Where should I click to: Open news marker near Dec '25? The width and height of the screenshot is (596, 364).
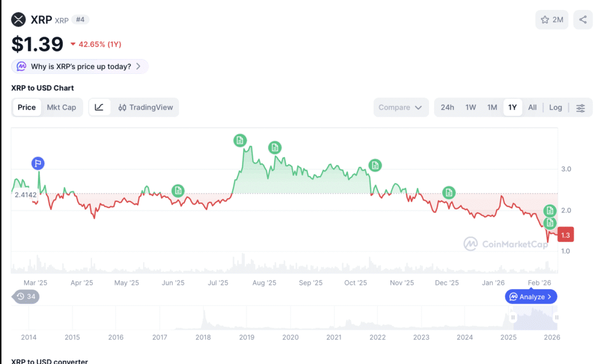(449, 192)
